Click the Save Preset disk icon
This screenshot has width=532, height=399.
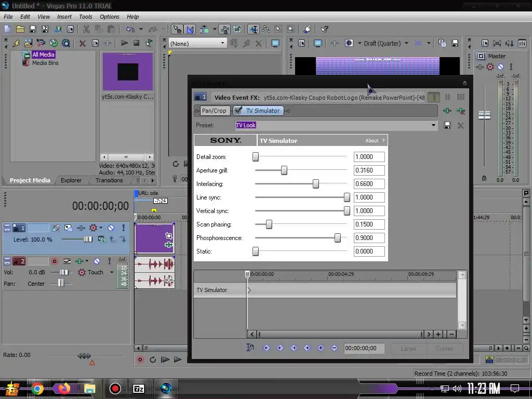pyautogui.click(x=447, y=126)
